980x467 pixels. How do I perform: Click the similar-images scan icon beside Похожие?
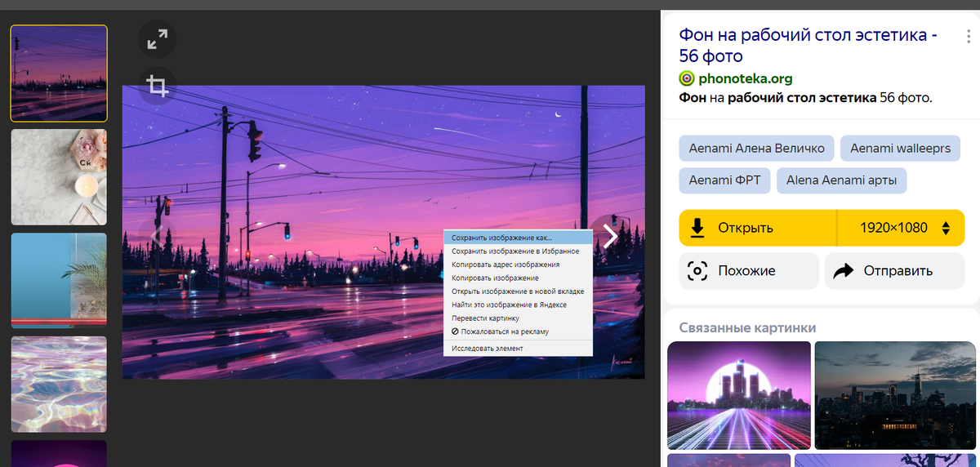click(x=697, y=271)
